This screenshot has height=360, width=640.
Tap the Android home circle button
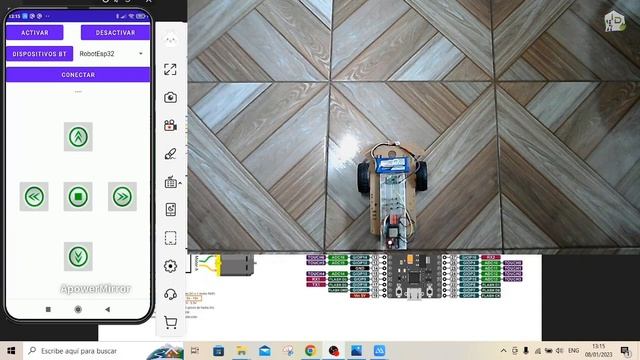pyautogui.click(x=78, y=309)
